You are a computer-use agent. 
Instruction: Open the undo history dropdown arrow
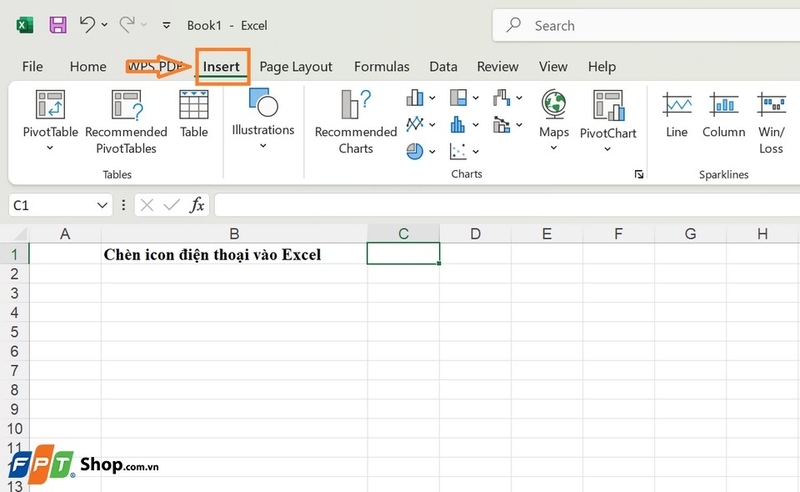coord(104,24)
